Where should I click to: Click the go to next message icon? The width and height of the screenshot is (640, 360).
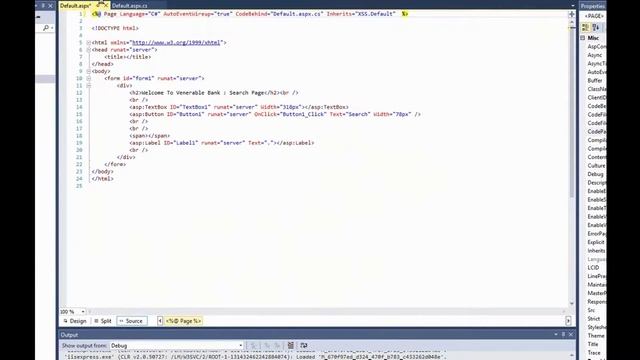[x=277, y=345]
